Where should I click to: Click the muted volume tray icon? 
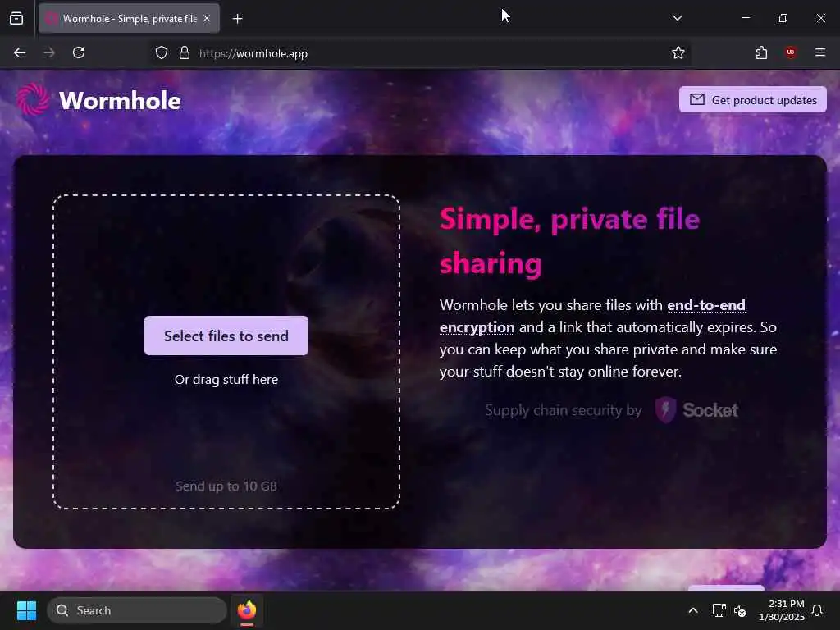point(740,610)
